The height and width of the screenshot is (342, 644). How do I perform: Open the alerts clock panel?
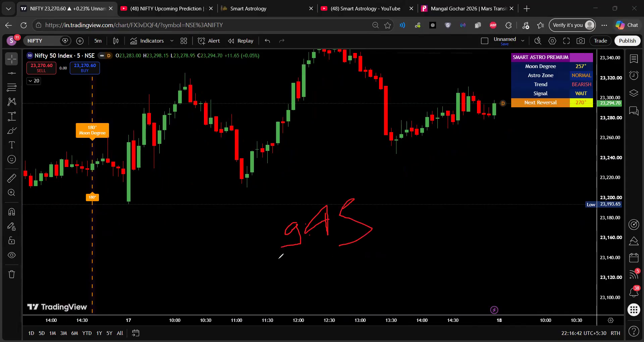tap(634, 75)
